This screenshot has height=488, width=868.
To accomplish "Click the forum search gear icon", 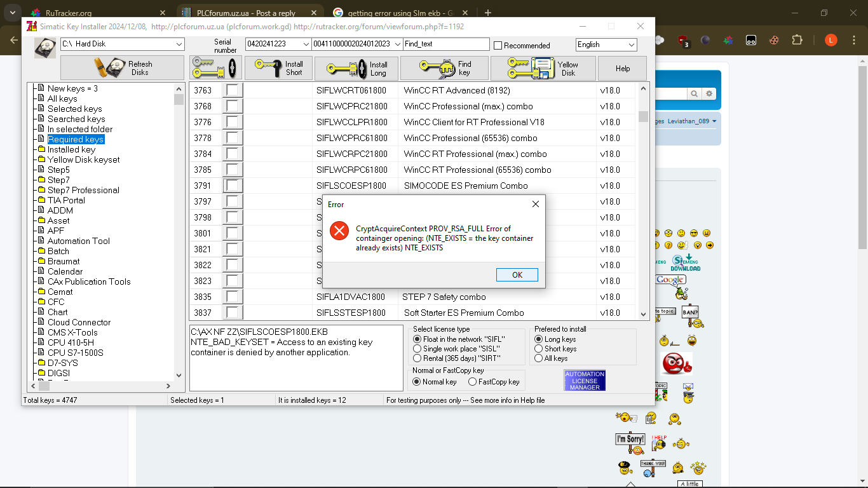I will (709, 93).
